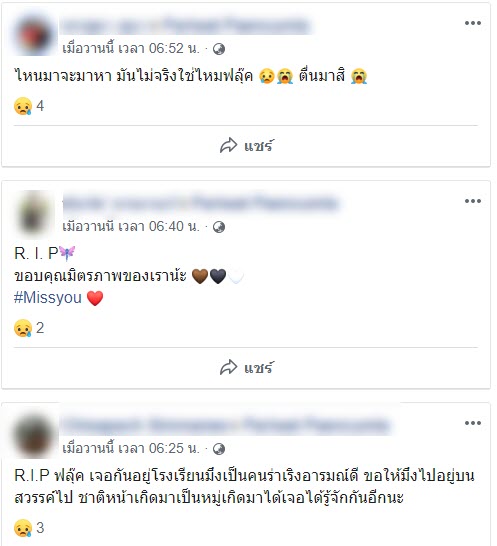Click the globe privacy icon beside 06:40
The image size is (497, 546).
(x=219, y=227)
